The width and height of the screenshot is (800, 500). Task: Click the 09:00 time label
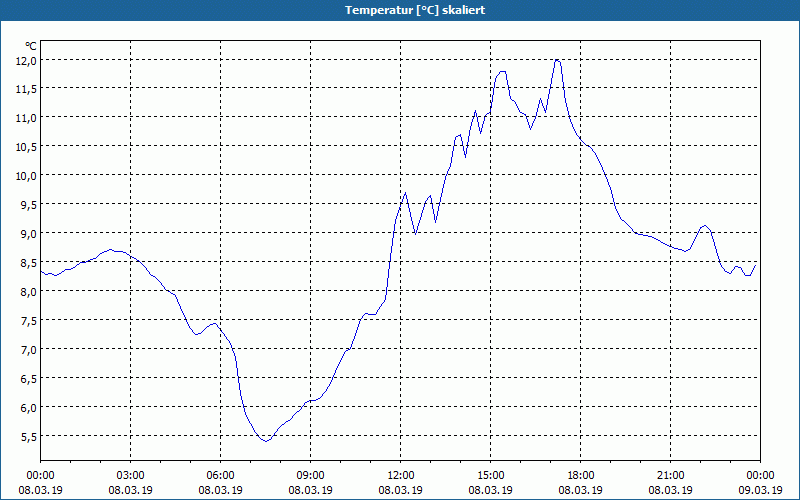[310, 476]
